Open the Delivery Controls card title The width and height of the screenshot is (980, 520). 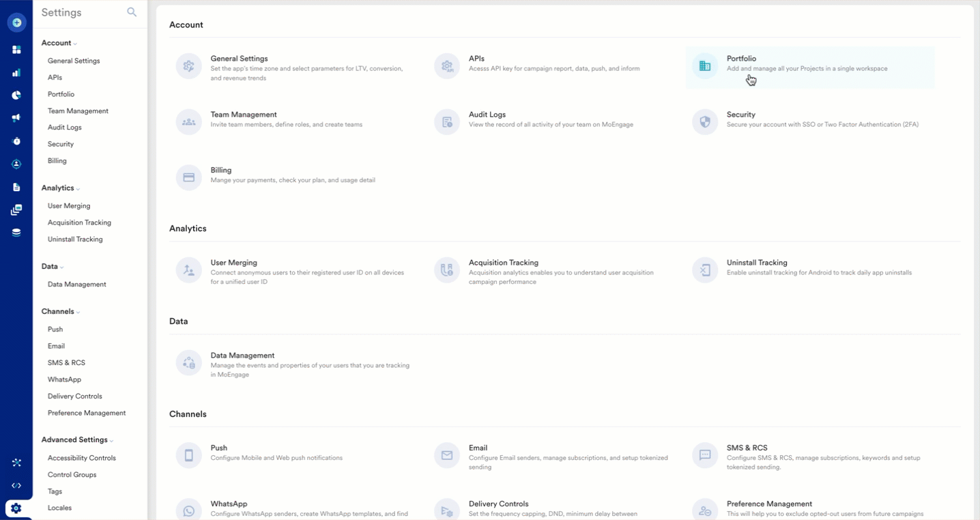[499, 504]
